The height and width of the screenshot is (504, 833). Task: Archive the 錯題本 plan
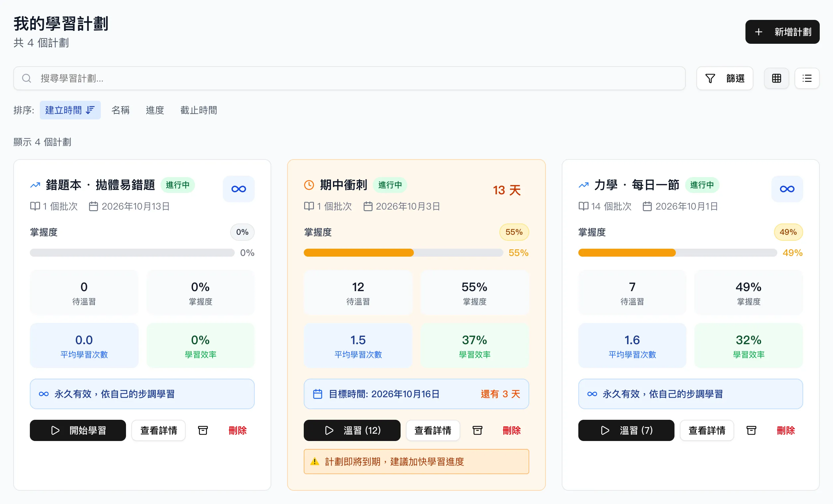203,430
